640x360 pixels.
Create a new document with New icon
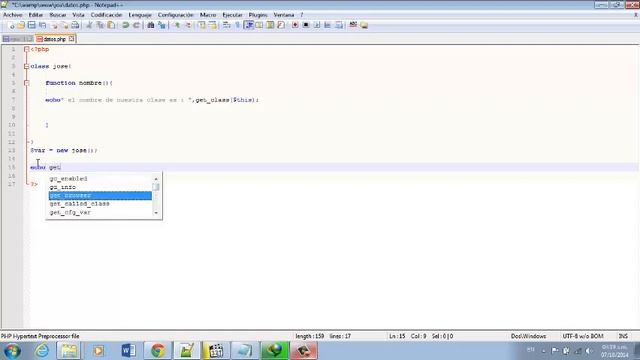[x=11, y=25]
